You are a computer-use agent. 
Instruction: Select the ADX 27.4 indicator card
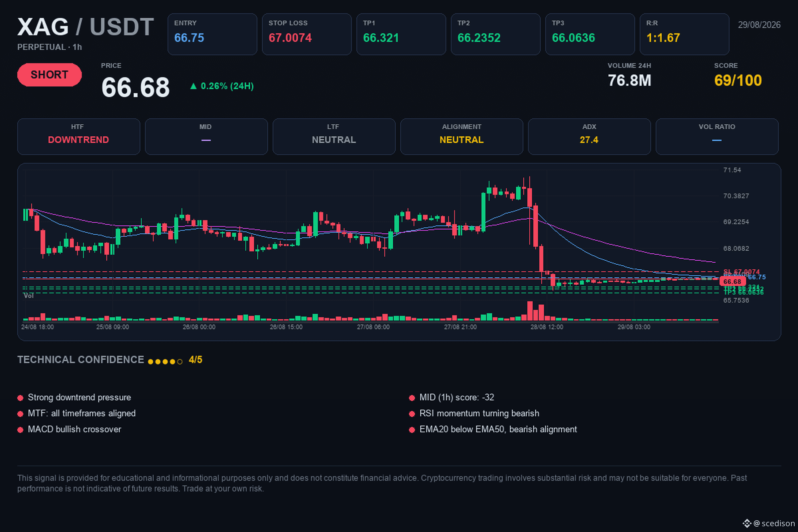click(589, 137)
